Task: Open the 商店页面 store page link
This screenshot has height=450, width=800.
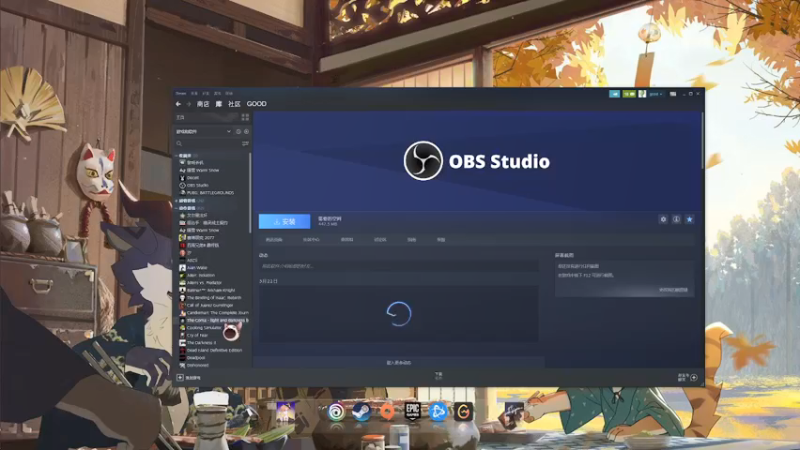Action: tap(274, 240)
